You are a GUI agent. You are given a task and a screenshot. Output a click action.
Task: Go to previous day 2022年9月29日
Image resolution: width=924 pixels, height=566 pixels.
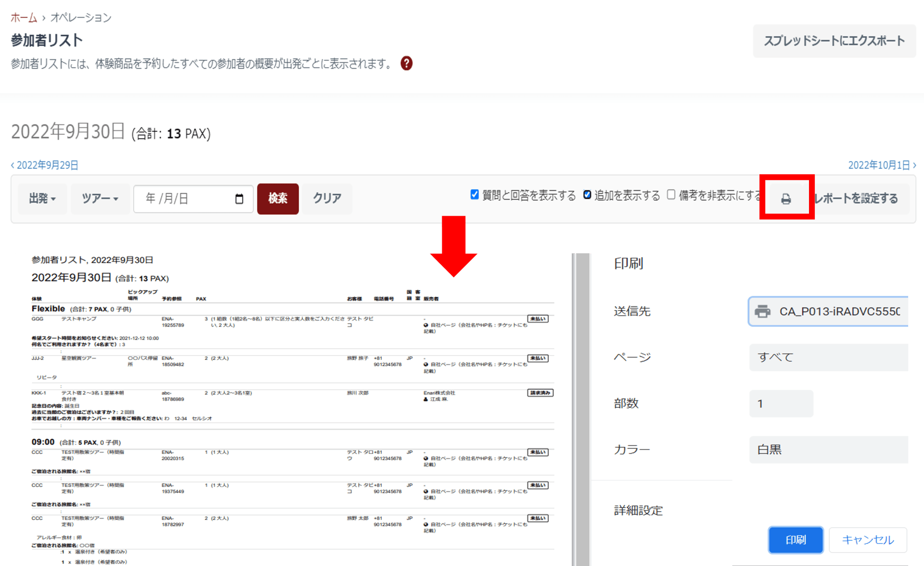(45, 165)
